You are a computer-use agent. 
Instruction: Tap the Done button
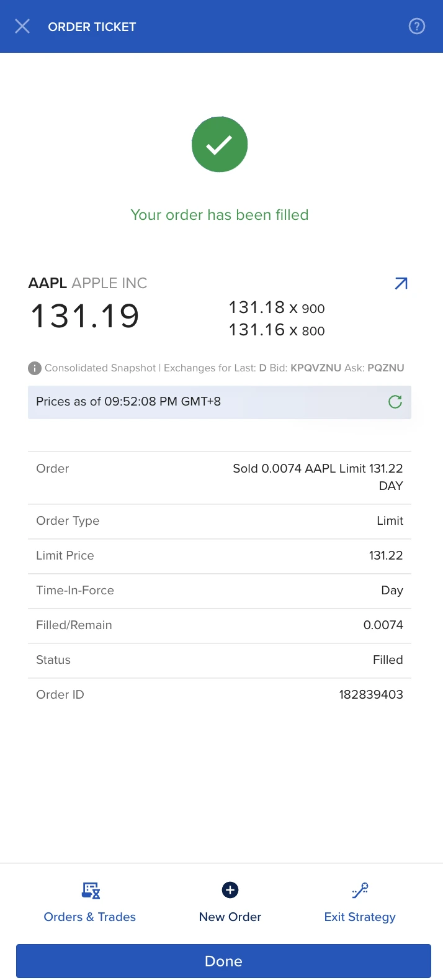pyautogui.click(x=223, y=961)
